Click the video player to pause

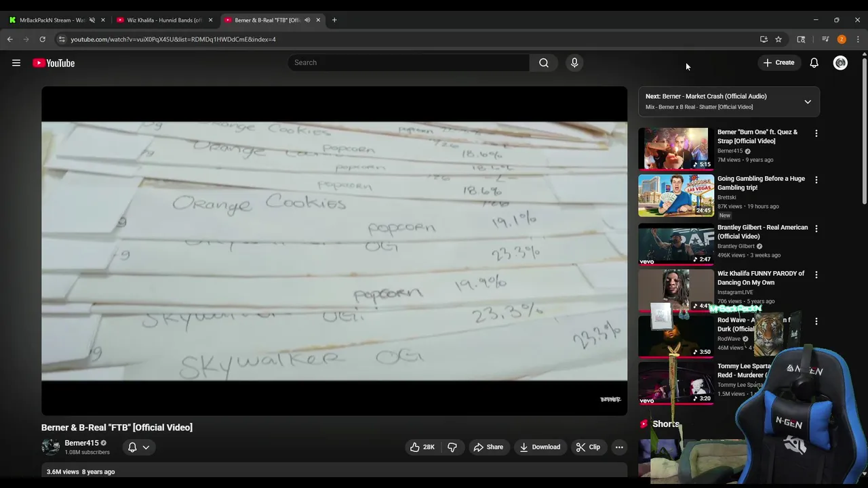(x=334, y=251)
